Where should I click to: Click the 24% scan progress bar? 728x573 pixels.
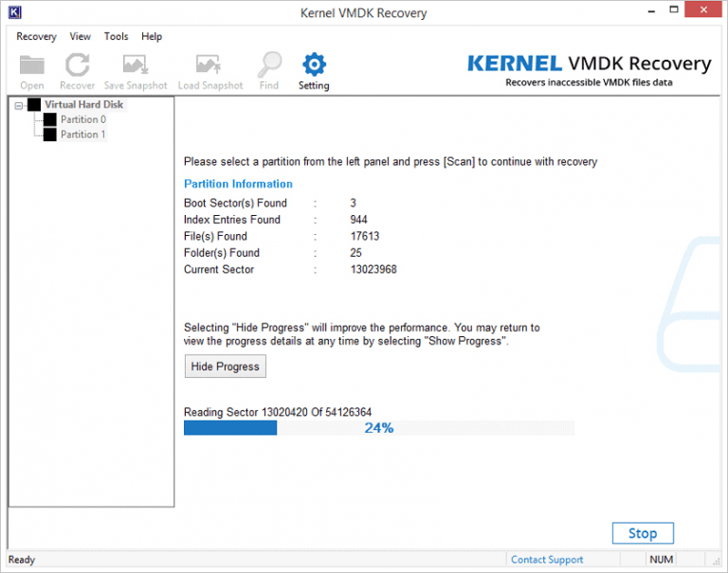378,428
